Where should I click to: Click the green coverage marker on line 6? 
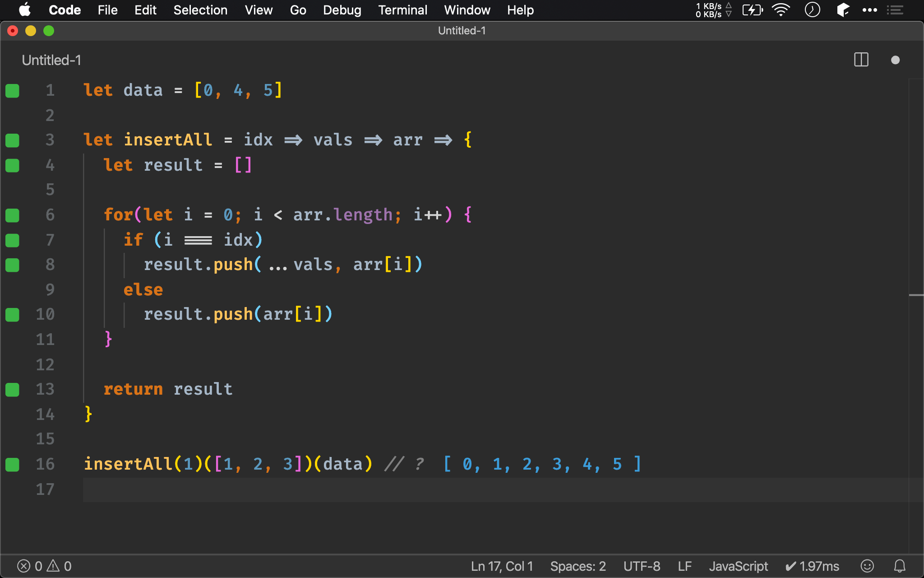pyautogui.click(x=13, y=215)
